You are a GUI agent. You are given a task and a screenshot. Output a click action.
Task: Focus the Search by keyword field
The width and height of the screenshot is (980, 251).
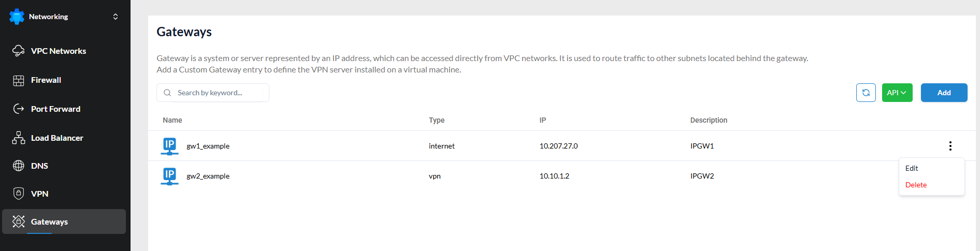tap(213, 93)
